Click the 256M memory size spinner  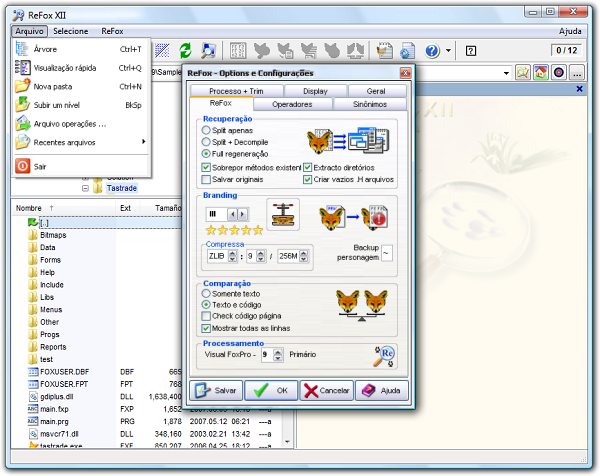pos(303,256)
